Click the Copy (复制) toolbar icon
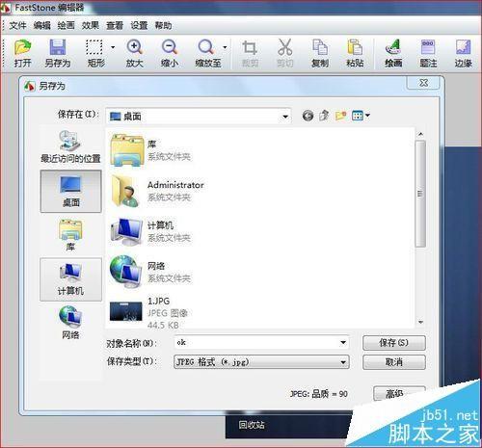This screenshot has width=482, height=448. [320, 53]
